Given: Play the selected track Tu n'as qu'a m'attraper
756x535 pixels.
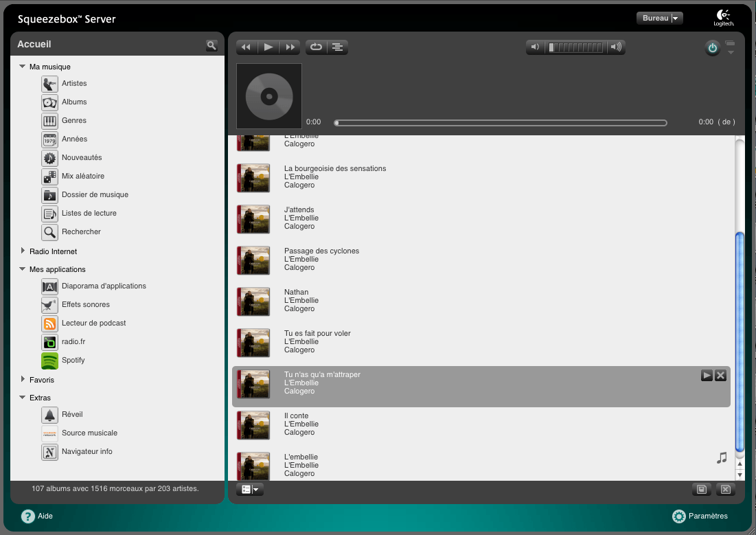Looking at the screenshot, I should (x=707, y=375).
